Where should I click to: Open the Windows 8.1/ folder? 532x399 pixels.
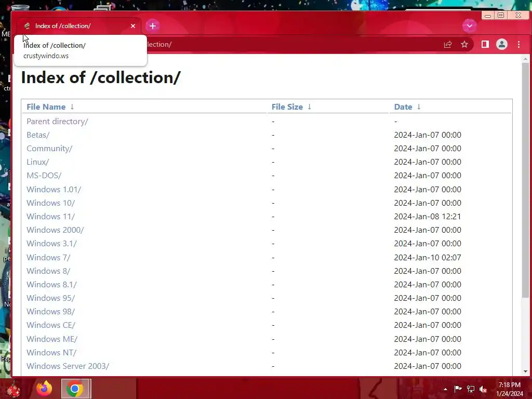(x=51, y=285)
